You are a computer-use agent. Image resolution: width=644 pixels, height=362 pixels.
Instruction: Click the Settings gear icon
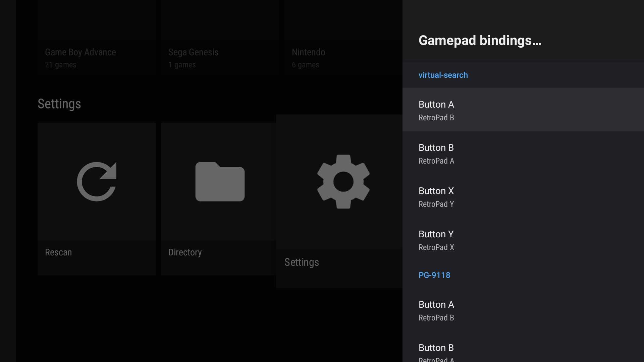pos(343,181)
